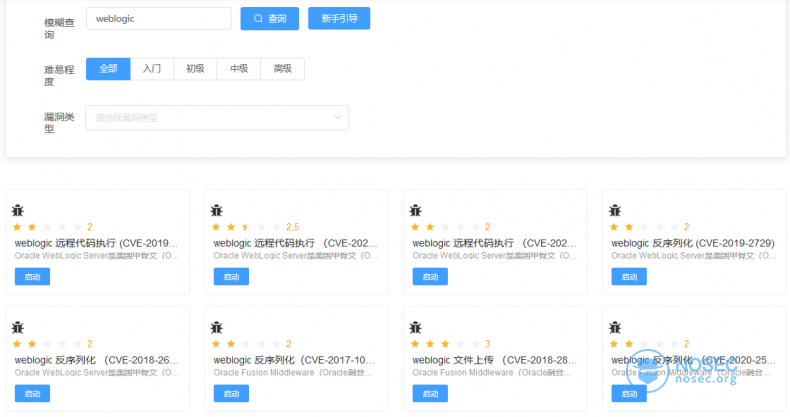This screenshot has height=417, width=790.
Task: Open the 新手引导 beginner guide
Action: click(339, 19)
